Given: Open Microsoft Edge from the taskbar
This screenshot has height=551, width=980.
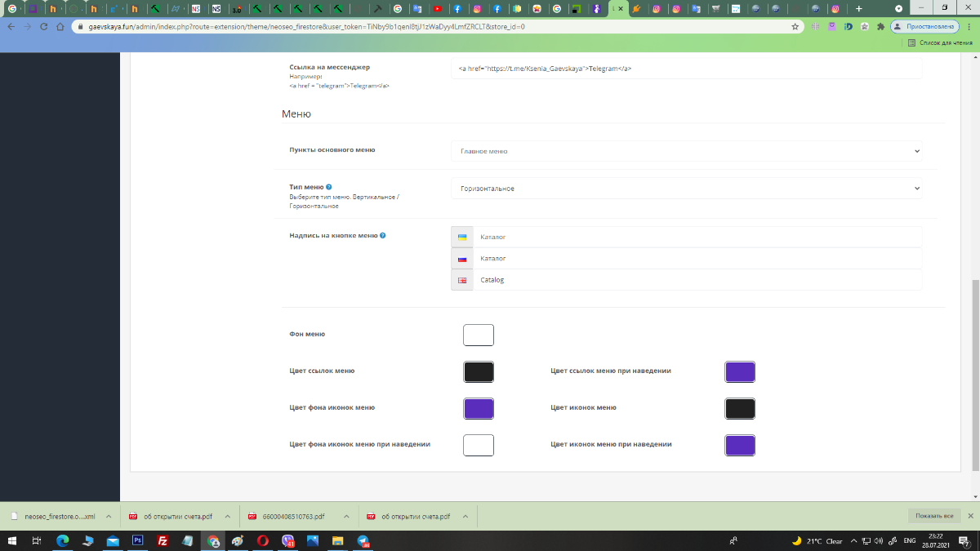Looking at the screenshot, I should 63,540.
